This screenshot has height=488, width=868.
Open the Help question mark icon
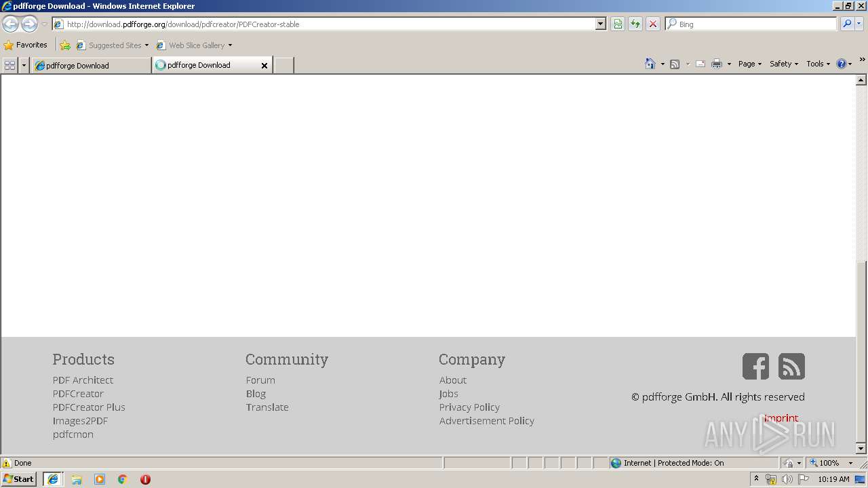tap(842, 64)
